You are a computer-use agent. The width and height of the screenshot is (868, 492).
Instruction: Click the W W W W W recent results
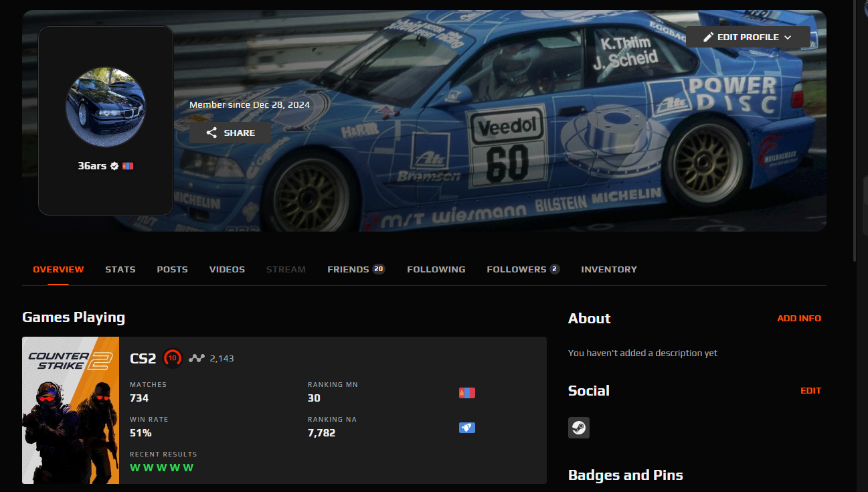point(161,467)
